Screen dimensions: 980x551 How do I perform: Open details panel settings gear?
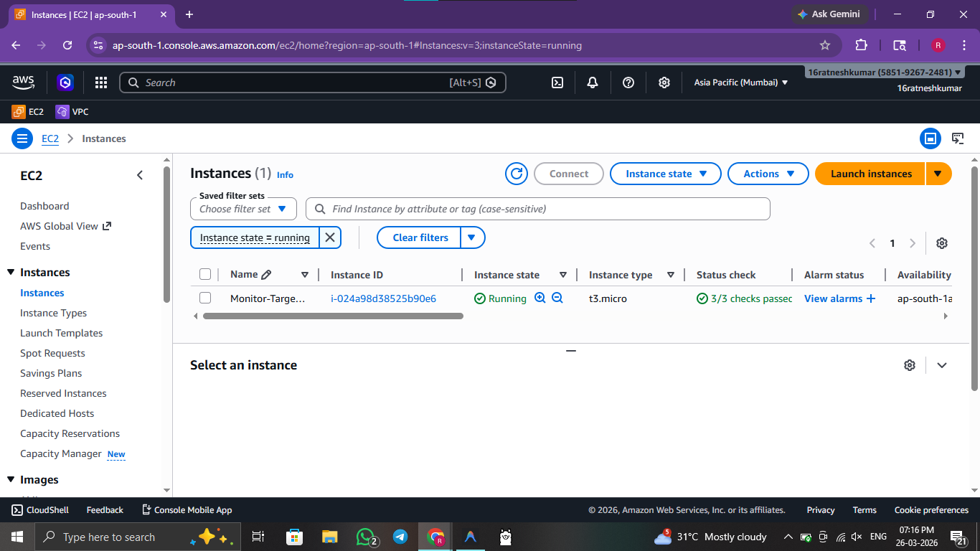(910, 365)
